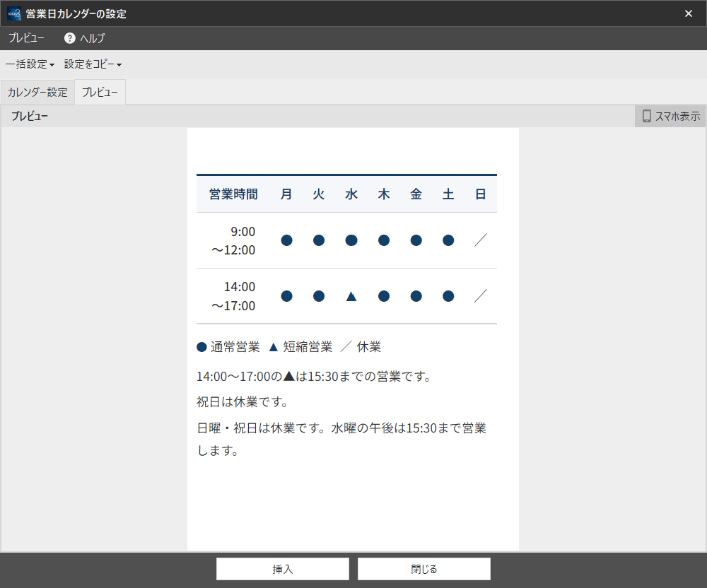
Task: Click the 火 column header
Action: (319, 194)
